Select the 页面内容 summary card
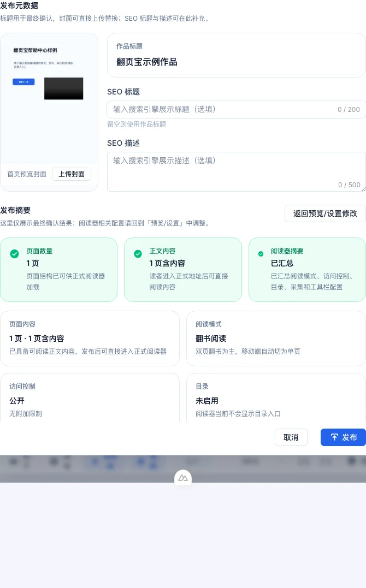The width and height of the screenshot is (366, 588). point(90,338)
